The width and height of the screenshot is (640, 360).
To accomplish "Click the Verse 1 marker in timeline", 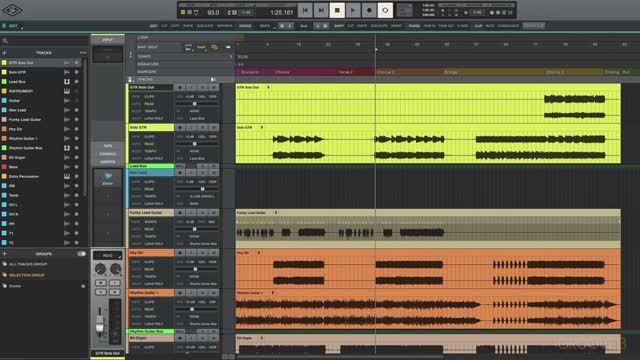I will click(x=345, y=72).
